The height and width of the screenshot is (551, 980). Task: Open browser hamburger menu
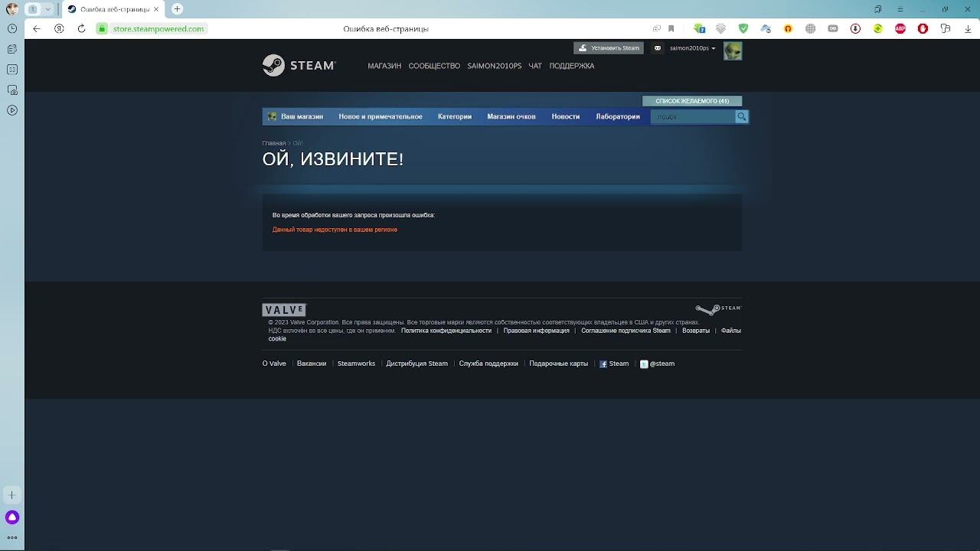900,9
